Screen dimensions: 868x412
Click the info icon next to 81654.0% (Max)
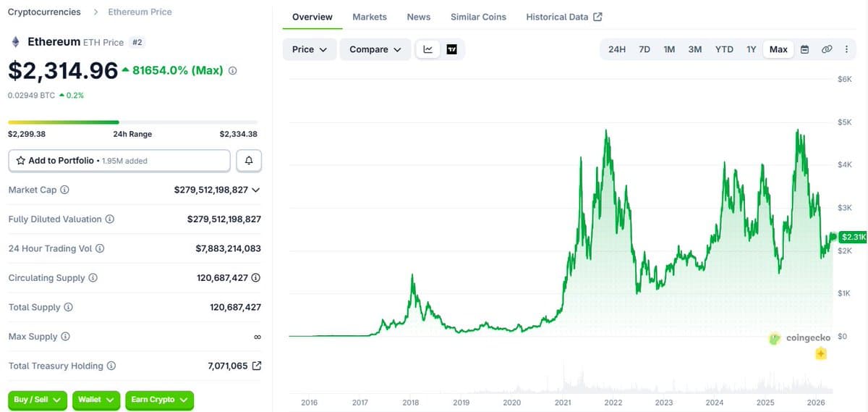232,71
